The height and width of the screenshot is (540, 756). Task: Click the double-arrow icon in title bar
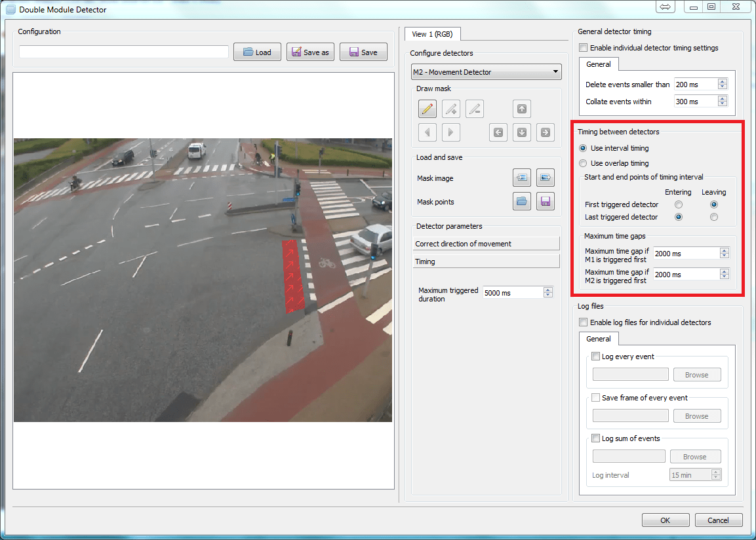(x=666, y=7)
